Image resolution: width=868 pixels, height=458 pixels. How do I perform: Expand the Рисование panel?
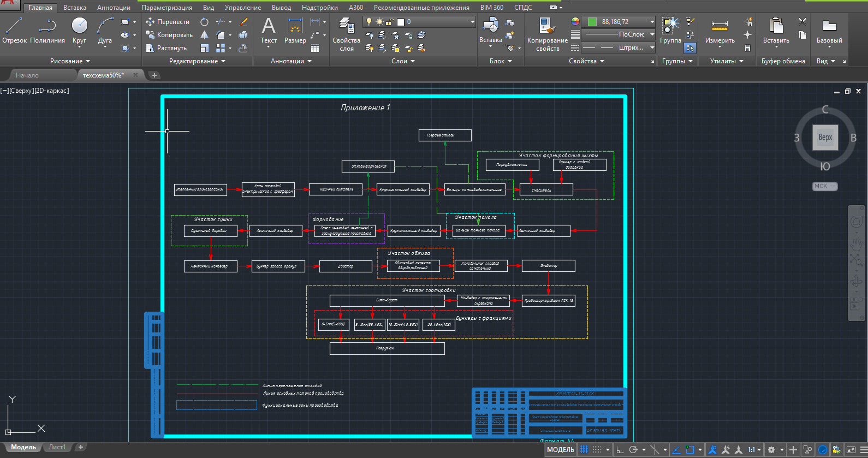point(70,61)
